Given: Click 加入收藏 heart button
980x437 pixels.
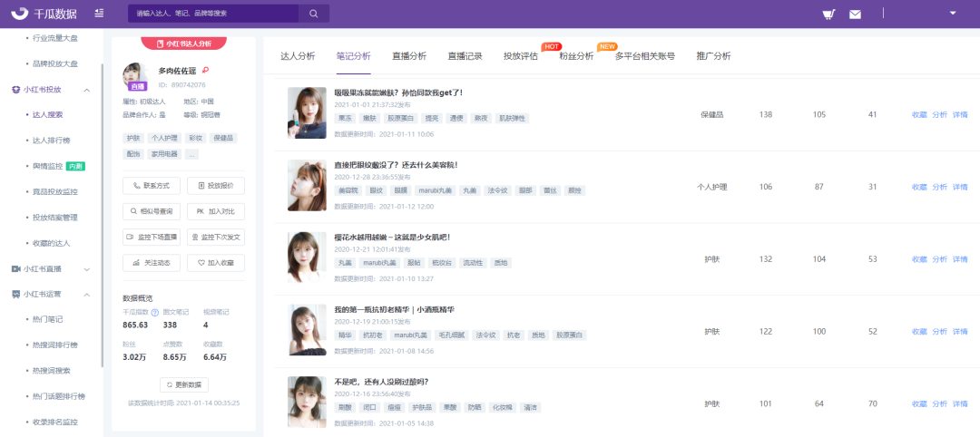Looking at the screenshot, I should point(216,263).
